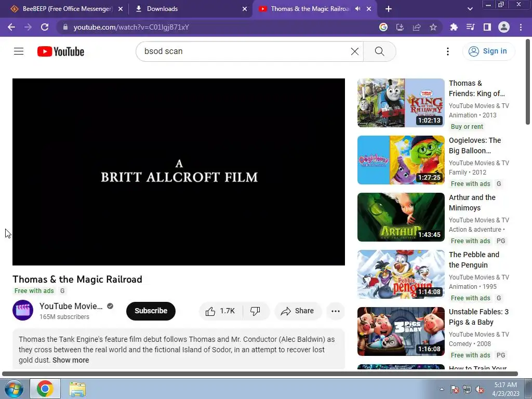
Task: Open Chrome three-dot menu
Action: [521, 27]
